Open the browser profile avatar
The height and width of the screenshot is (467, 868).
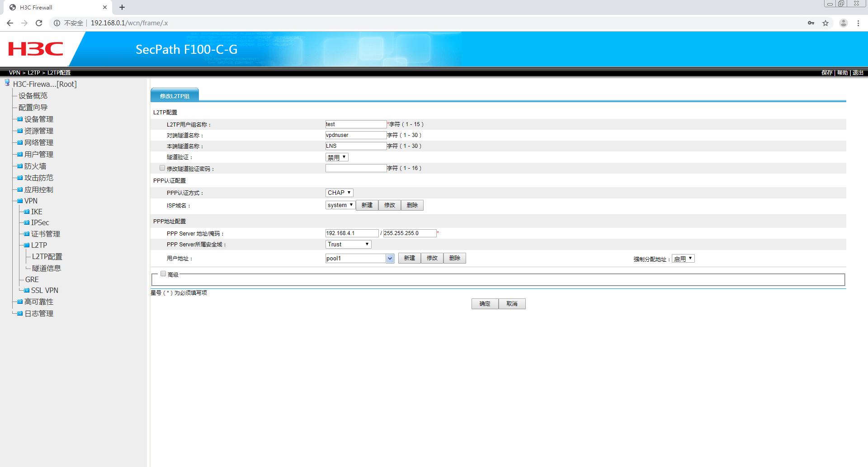click(843, 23)
